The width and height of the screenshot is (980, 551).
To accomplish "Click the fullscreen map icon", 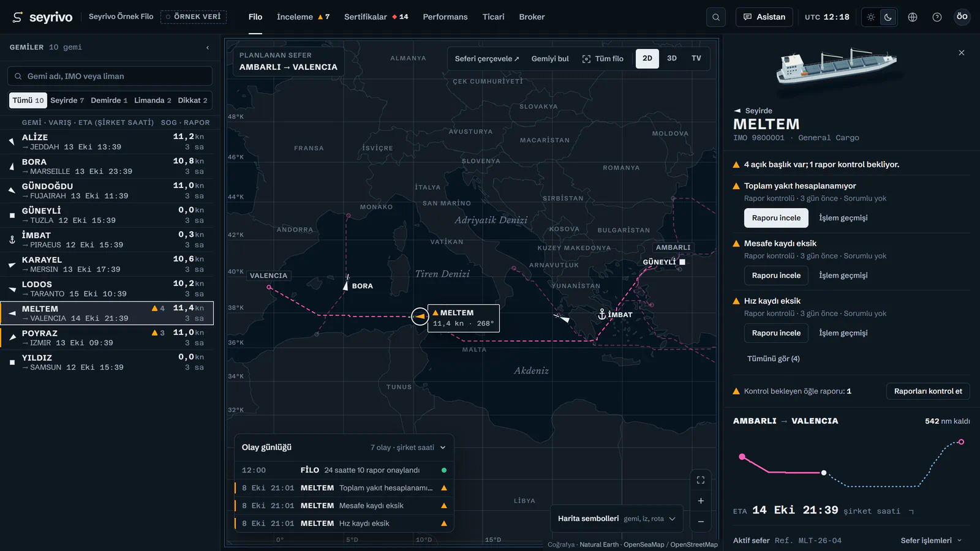I will tap(701, 480).
